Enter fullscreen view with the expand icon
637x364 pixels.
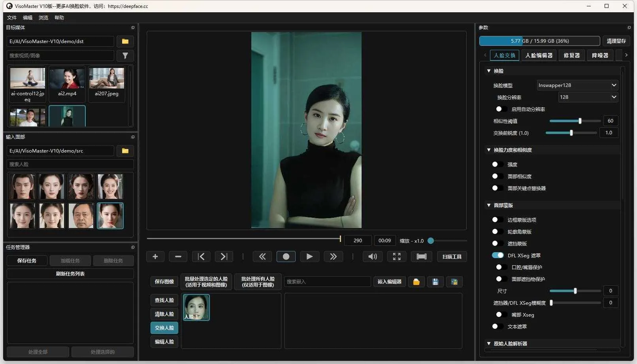397,256
